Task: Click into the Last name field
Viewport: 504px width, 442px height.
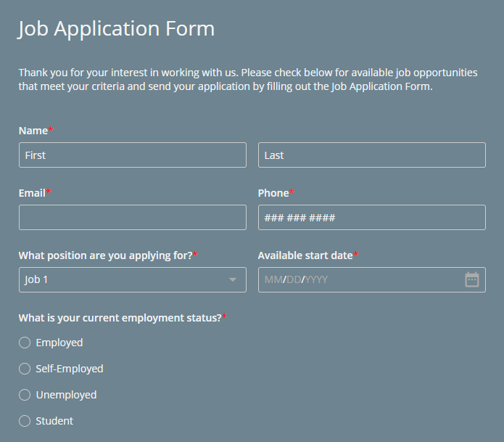Action: click(371, 155)
